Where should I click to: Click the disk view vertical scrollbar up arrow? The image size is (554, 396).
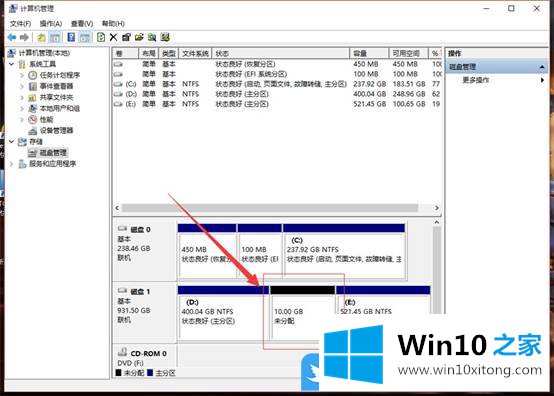click(x=437, y=222)
